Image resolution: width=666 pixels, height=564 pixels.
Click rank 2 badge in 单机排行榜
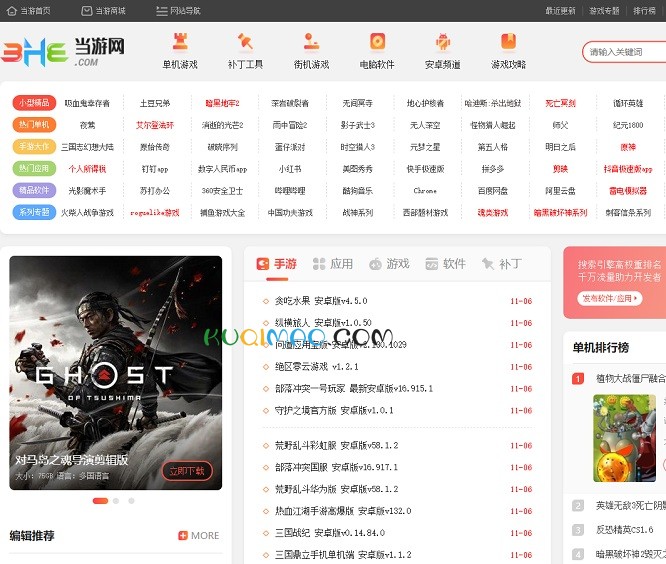pyautogui.click(x=578, y=505)
